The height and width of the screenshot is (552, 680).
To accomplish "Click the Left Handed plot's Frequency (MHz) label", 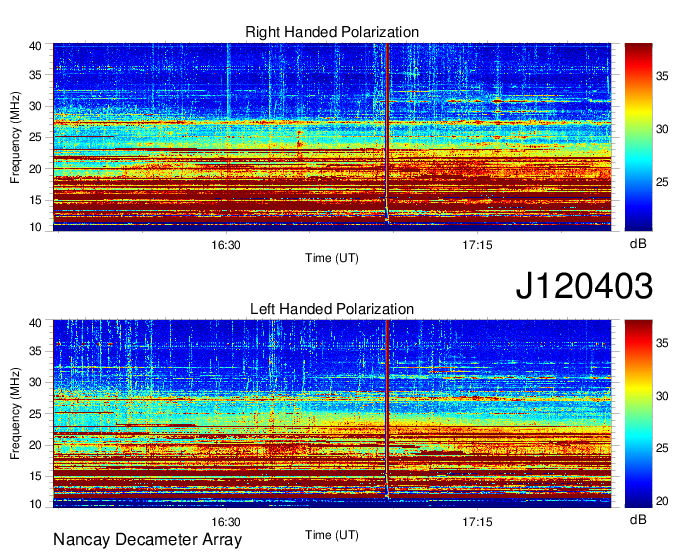I will (x=15, y=414).
